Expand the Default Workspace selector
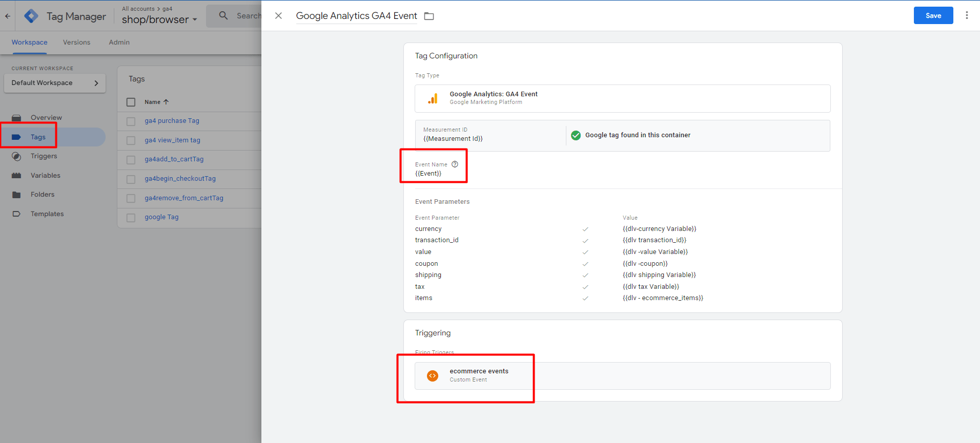 click(x=55, y=83)
